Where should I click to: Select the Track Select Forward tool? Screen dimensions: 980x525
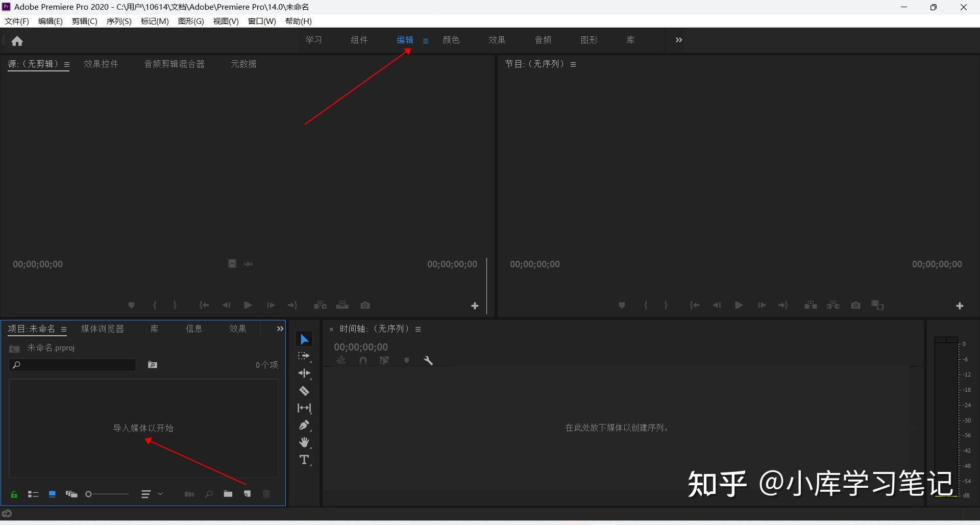[304, 356]
